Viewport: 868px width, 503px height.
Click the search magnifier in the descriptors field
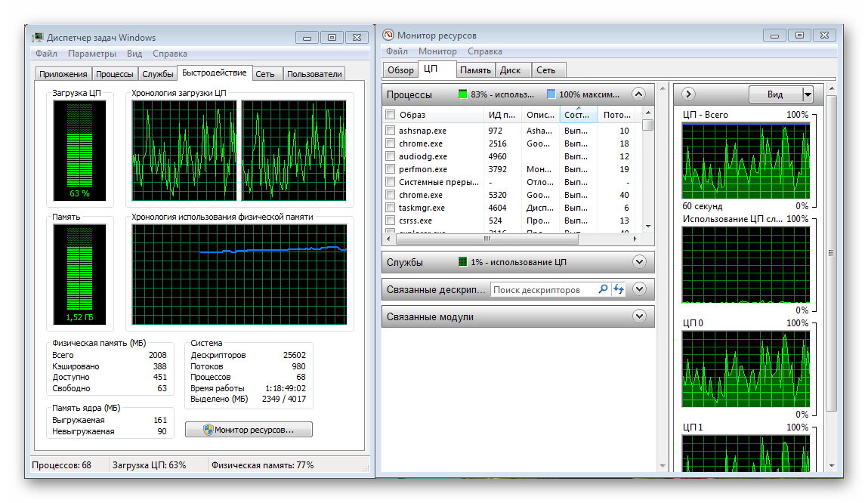pos(603,289)
